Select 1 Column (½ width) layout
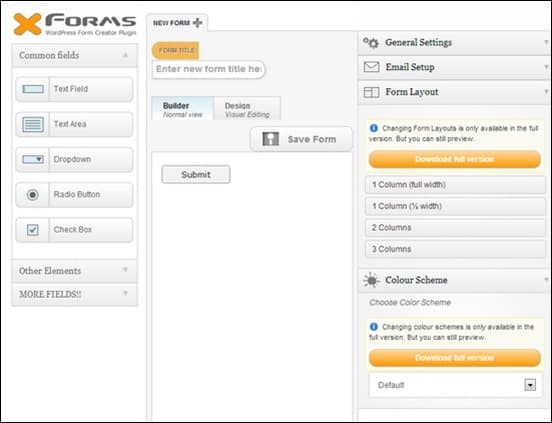The height and width of the screenshot is (423, 552). pos(455,206)
